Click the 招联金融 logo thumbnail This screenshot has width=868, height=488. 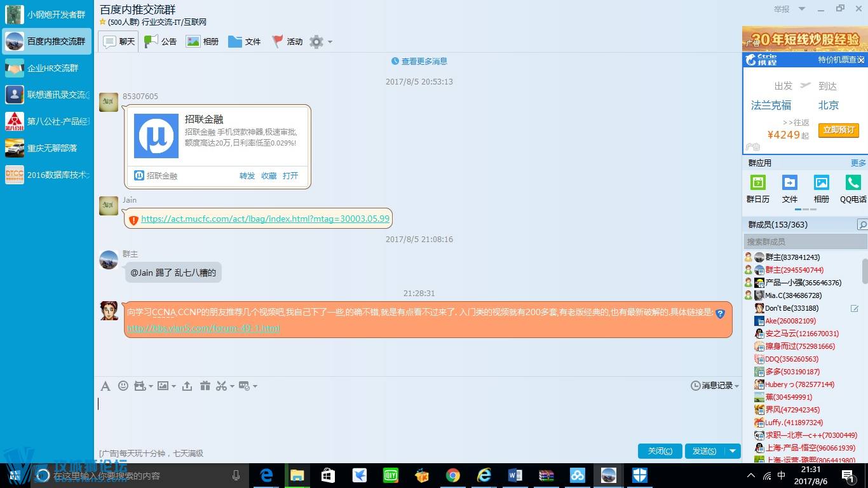156,136
